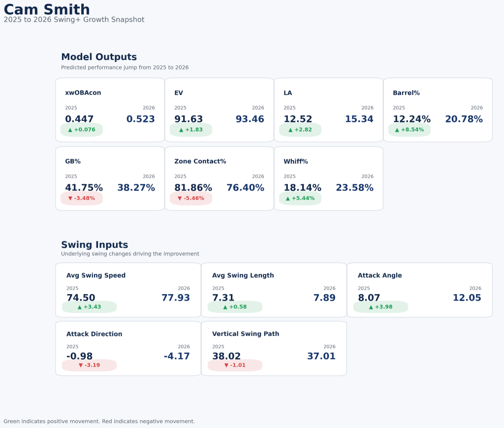Click the green and red legend footnote
The image size is (504, 428).
99,422
